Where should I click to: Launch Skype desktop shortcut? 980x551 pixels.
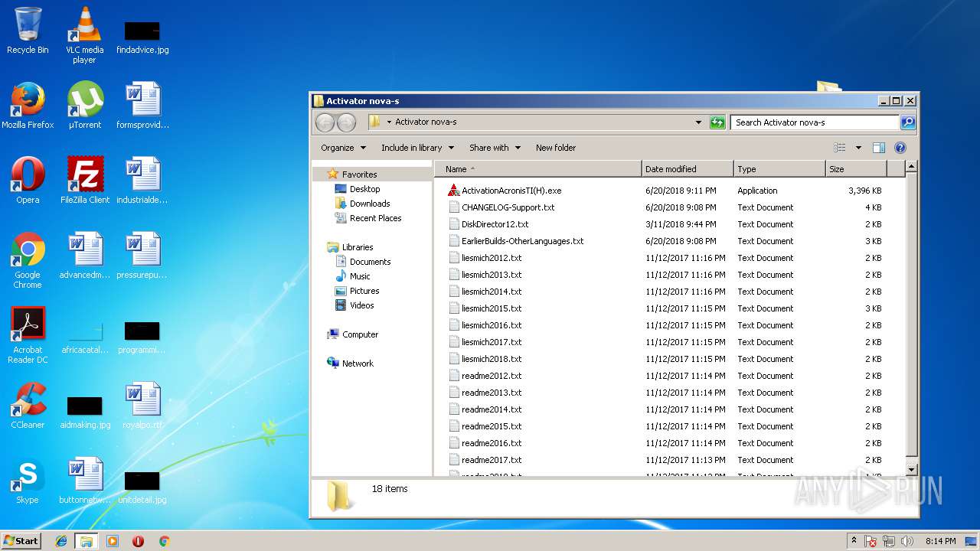click(x=28, y=481)
